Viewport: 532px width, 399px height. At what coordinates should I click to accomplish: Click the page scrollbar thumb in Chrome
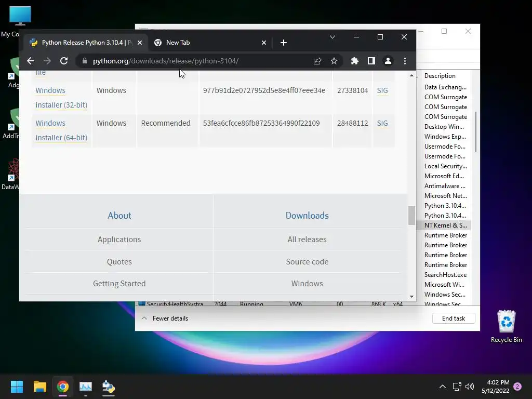point(411,215)
